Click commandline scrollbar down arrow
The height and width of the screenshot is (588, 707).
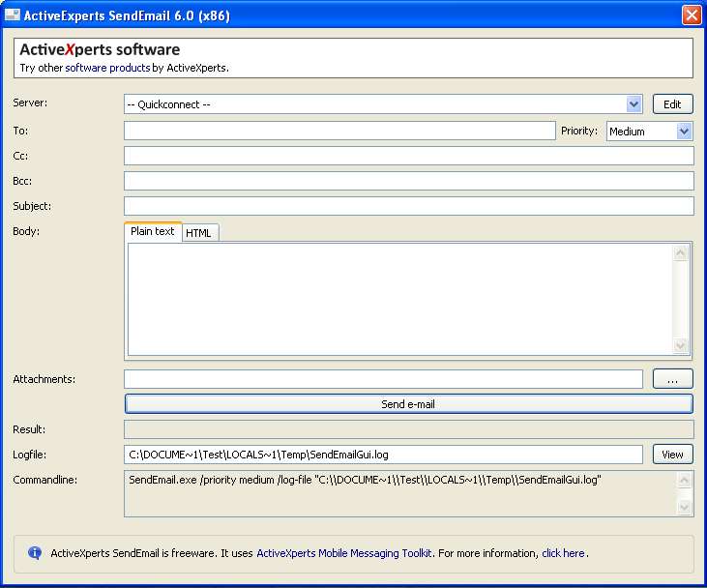[x=684, y=508]
